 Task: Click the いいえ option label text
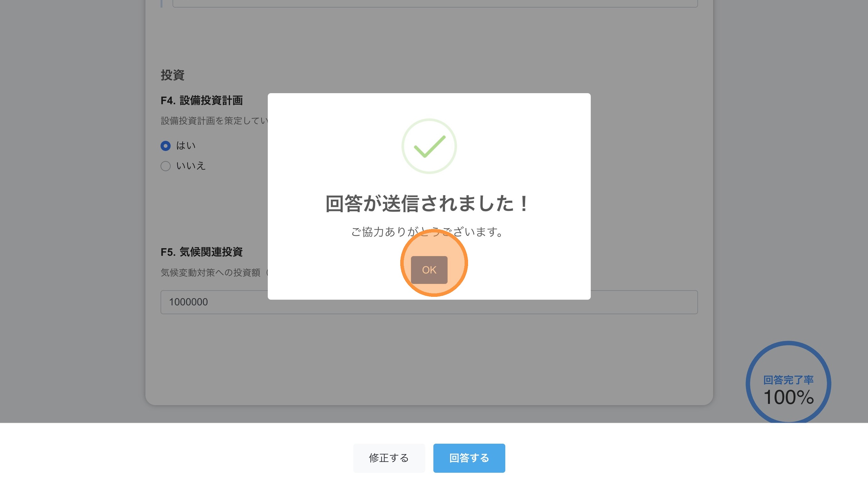191,166
